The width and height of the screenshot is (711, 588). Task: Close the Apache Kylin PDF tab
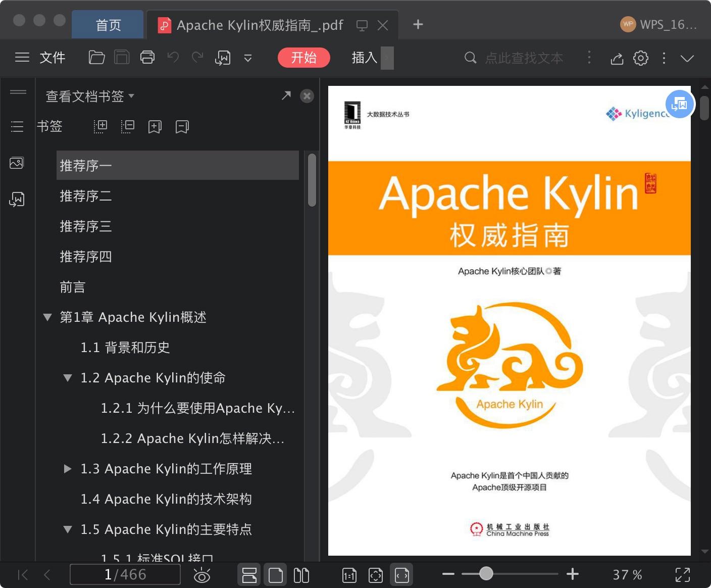pyautogui.click(x=383, y=25)
